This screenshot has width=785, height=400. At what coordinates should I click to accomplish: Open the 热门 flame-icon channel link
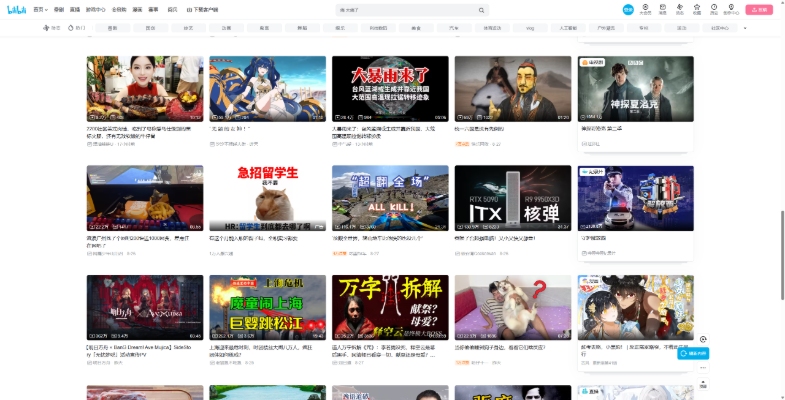click(77, 28)
